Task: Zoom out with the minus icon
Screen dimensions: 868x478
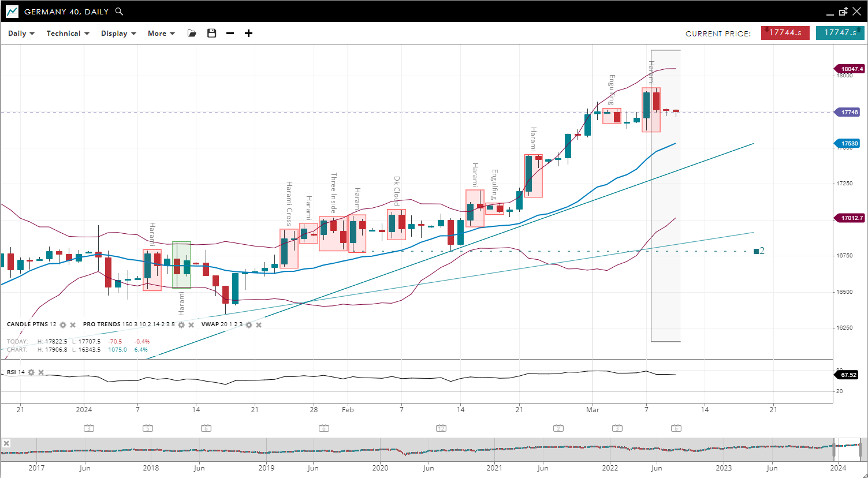Action: click(230, 33)
